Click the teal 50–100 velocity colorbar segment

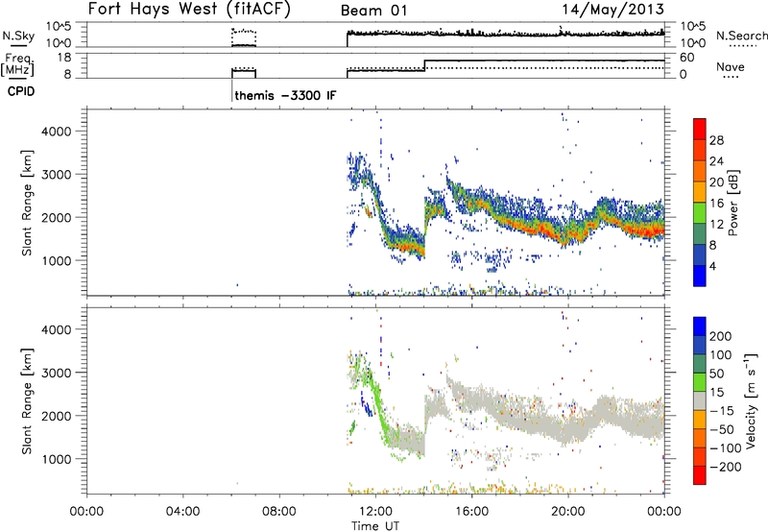pos(700,364)
